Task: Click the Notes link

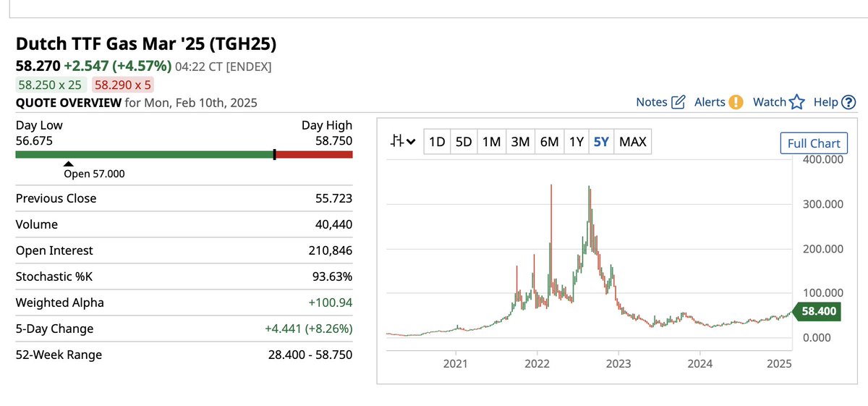Action: coord(652,102)
